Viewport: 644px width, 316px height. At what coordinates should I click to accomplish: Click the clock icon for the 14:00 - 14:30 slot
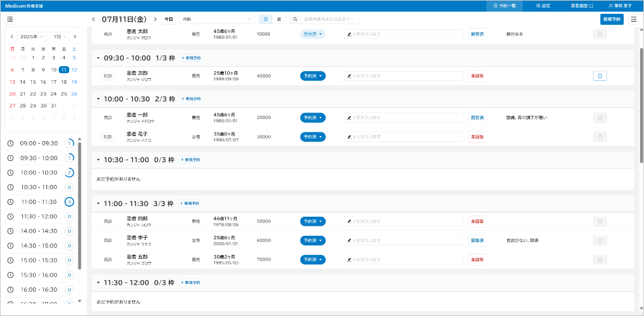(10, 231)
